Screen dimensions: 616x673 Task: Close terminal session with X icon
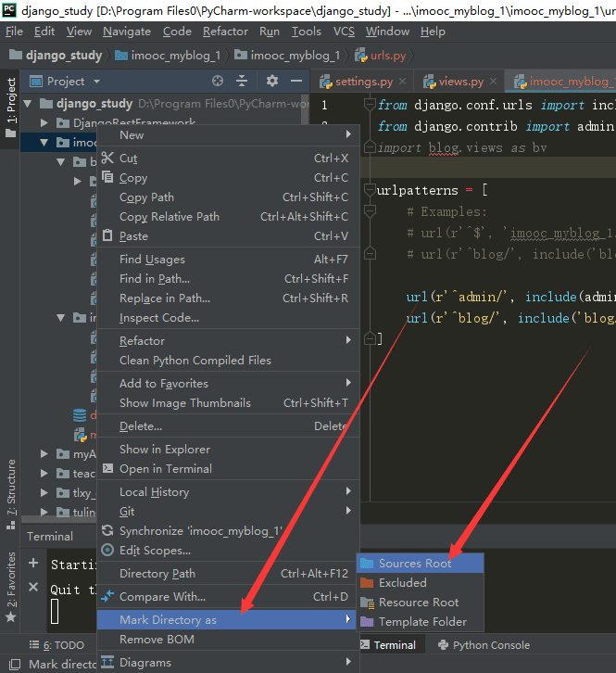tap(33, 587)
